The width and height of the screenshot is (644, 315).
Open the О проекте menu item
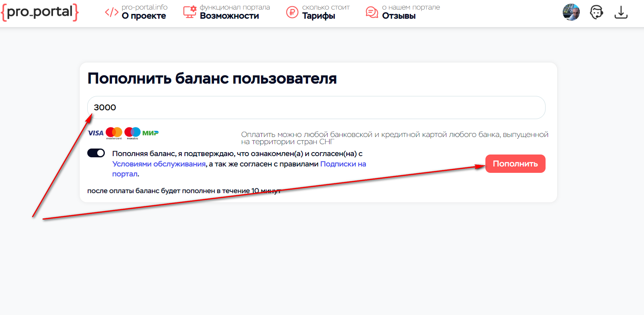coord(144,16)
